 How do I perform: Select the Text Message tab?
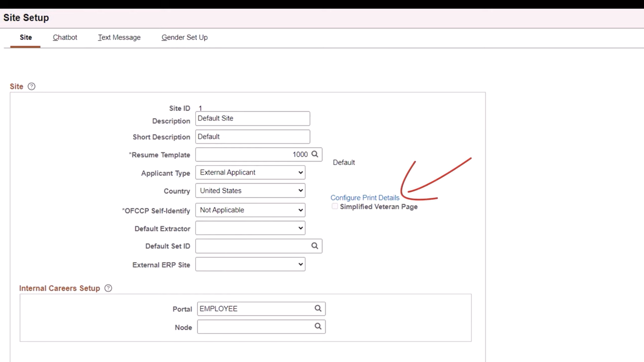pyautogui.click(x=119, y=37)
